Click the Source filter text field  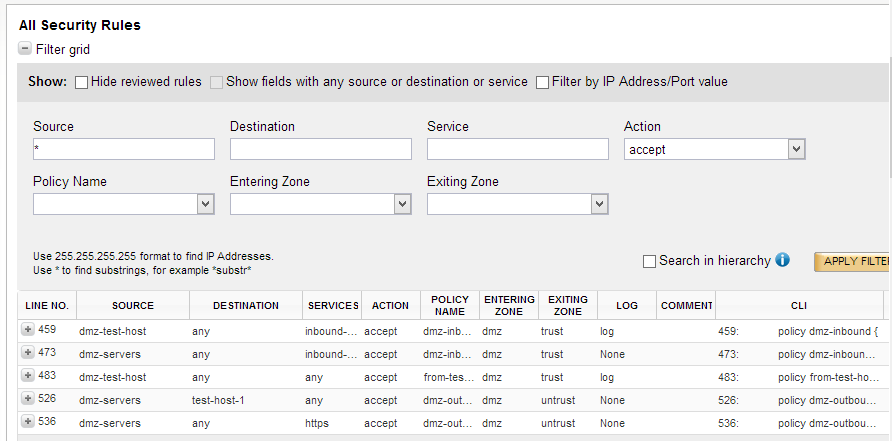[x=124, y=149]
